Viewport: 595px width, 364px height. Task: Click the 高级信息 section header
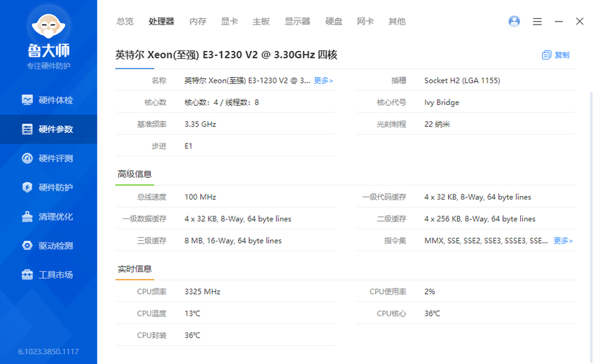(x=134, y=174)
